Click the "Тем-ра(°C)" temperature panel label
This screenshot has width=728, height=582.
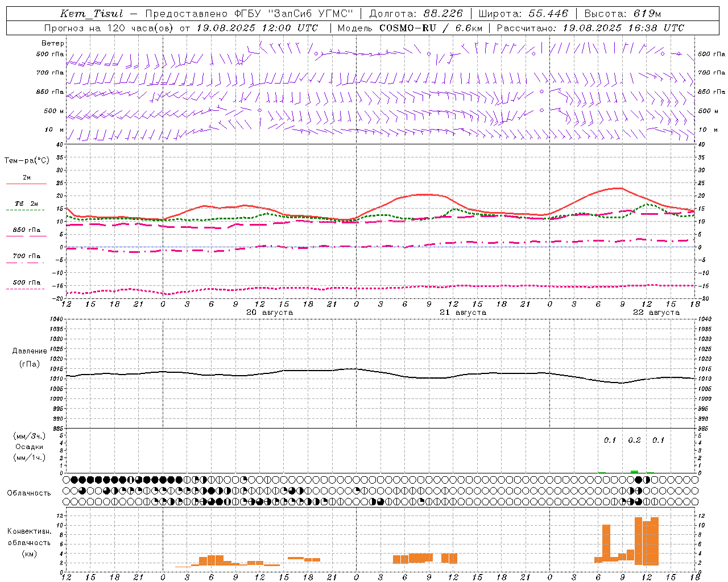click(x=27, y=161)
